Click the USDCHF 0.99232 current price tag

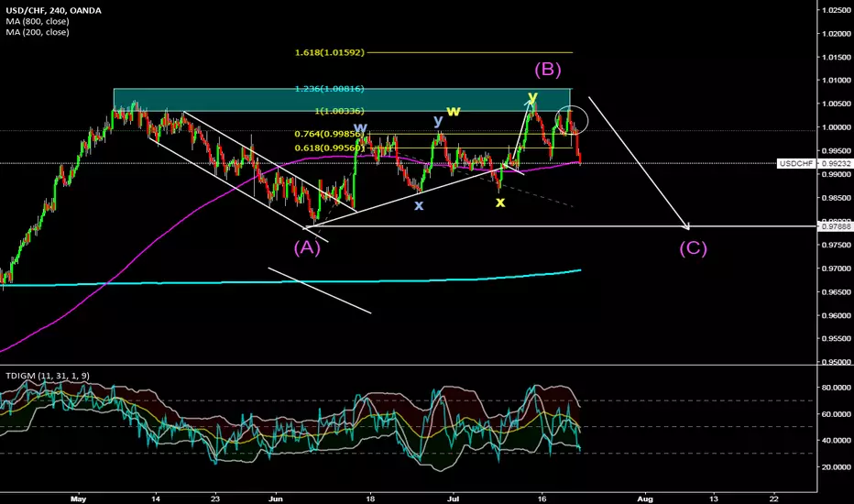point(815,163)
